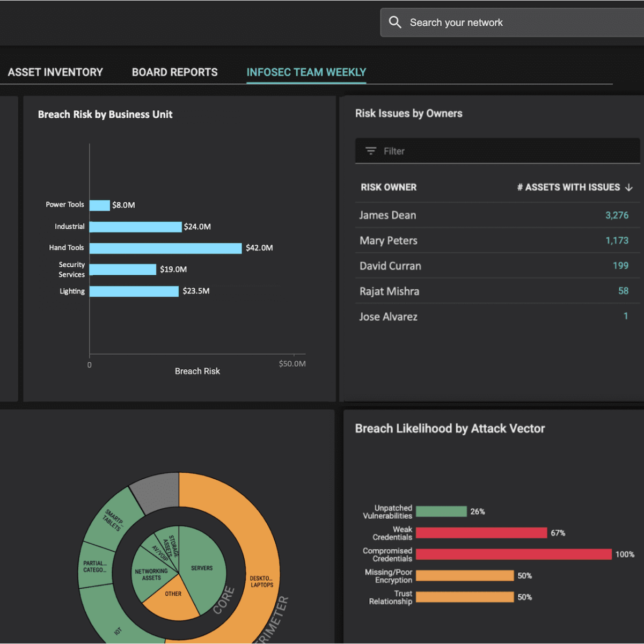This screenshot has width=644, height=644.
Task: Click the Hand Tools $42.0M breach risk bar
Action: [166, 248]
